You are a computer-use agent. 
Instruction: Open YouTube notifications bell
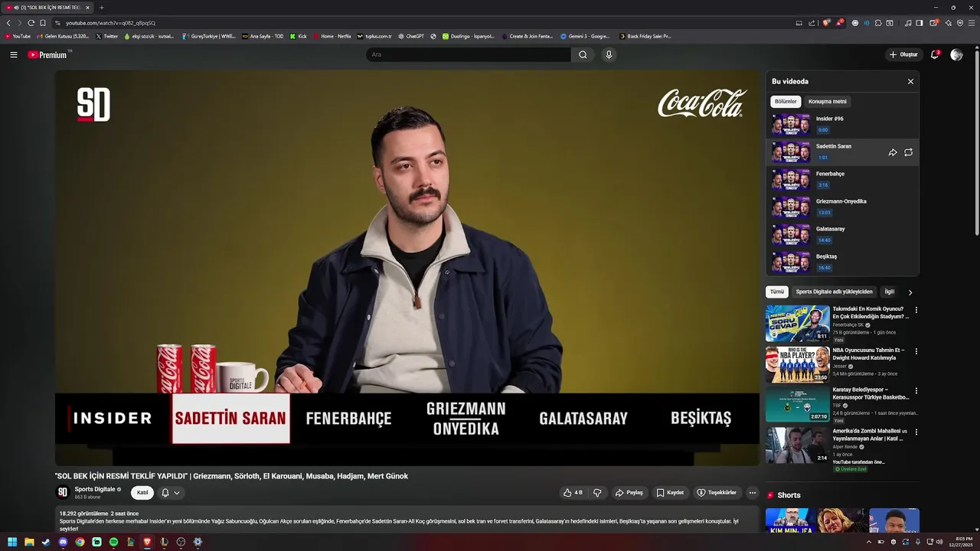pos(935,55)
